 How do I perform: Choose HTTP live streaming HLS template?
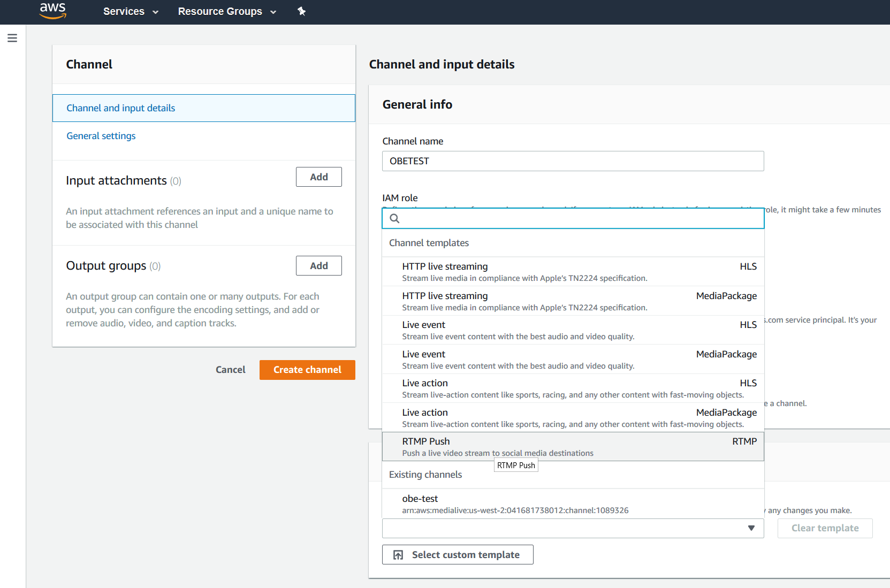573,272
